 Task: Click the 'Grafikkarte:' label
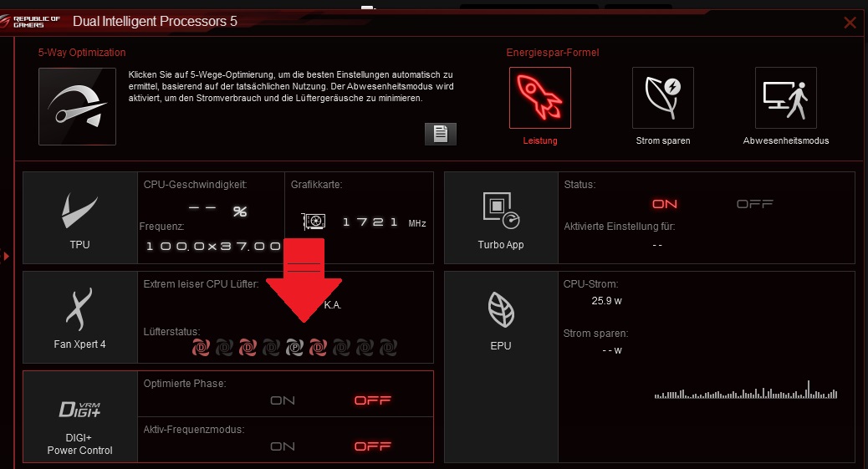click(x=317, y=185)
